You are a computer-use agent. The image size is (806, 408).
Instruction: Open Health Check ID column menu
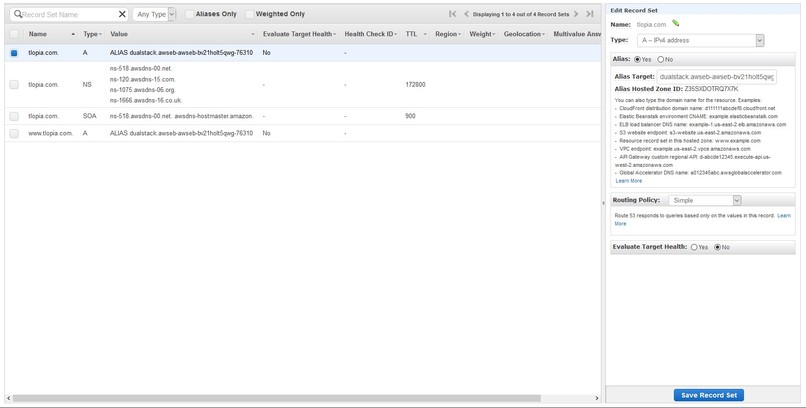point(395,34)
